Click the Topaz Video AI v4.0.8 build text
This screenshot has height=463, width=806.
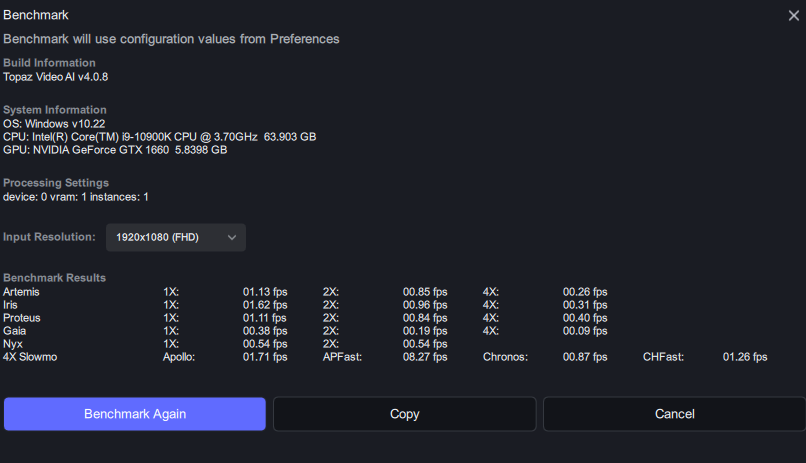55,76
